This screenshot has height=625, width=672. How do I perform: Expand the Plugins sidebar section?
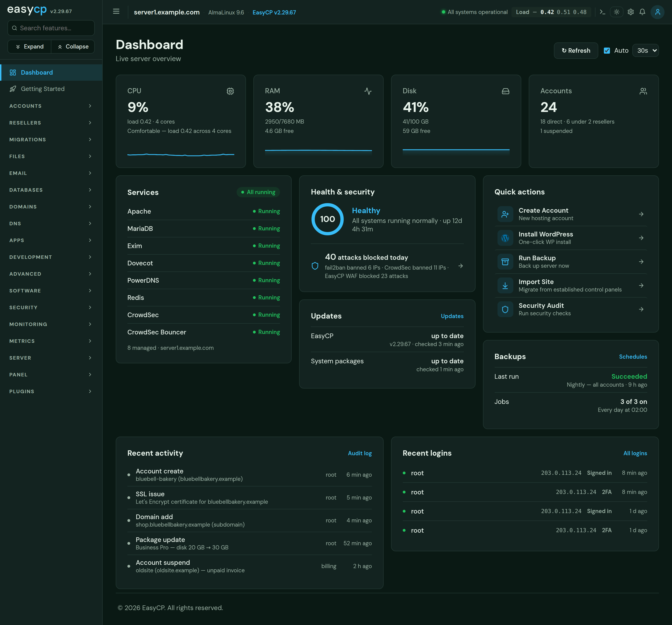click(x=51, y=391)
